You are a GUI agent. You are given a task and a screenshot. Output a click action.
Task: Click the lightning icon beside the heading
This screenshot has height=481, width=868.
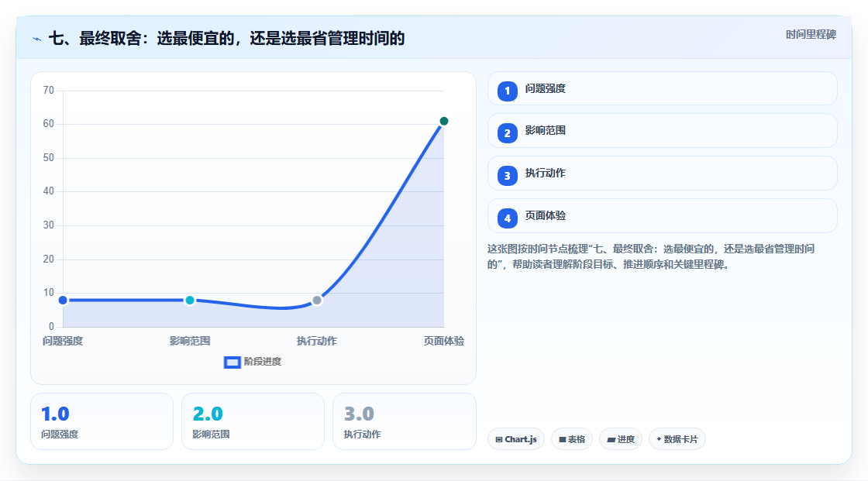37,40
